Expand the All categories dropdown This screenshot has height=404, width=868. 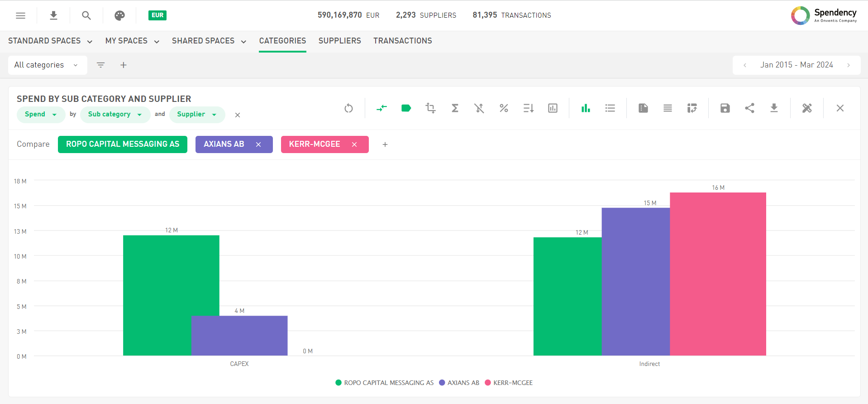tap(47, 65)
